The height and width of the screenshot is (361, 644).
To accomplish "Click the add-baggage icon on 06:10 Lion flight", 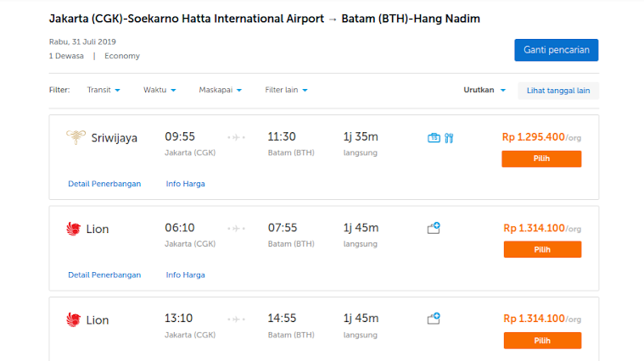I will point(434,228).
